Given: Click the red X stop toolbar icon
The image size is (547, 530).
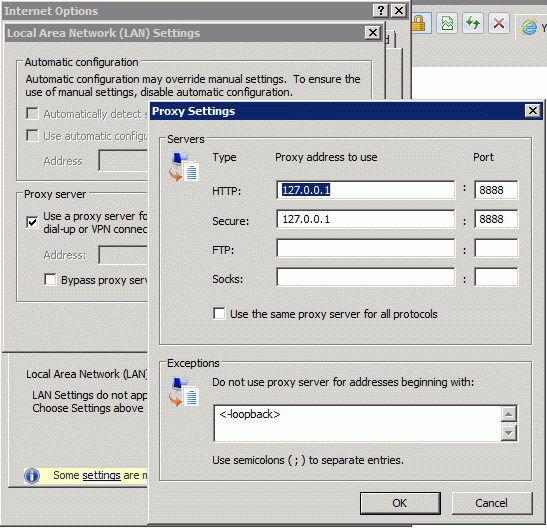Looking at the screenshot, I should (499, 24).
